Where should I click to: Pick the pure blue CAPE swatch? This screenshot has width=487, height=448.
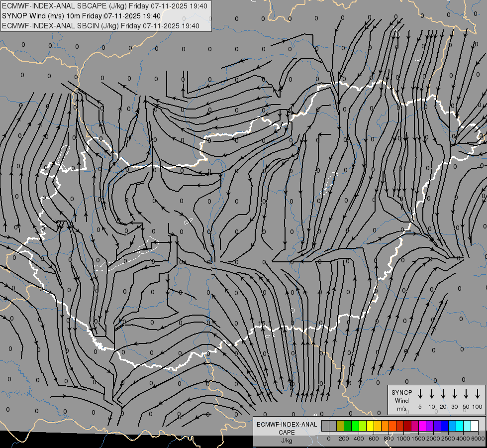coord(445,426)
